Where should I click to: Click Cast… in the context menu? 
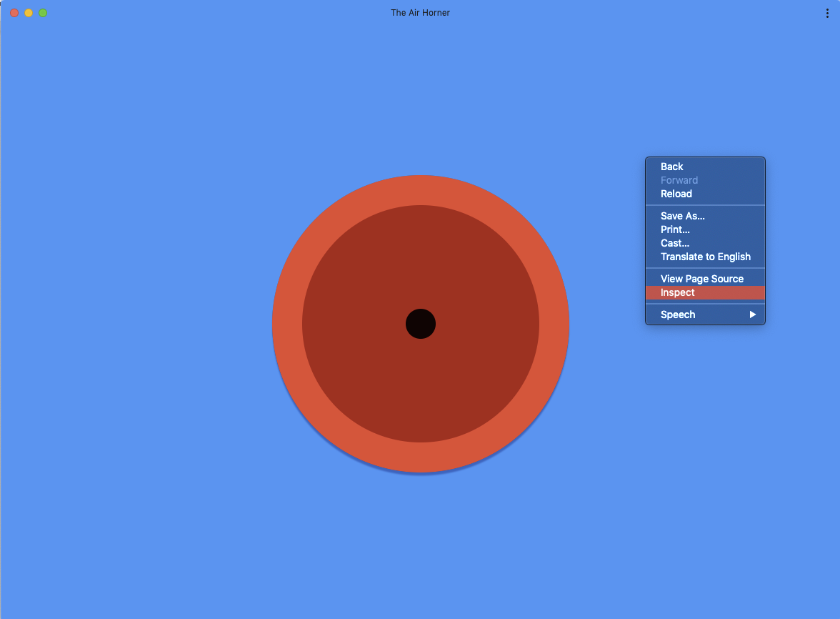coord(674,243)
